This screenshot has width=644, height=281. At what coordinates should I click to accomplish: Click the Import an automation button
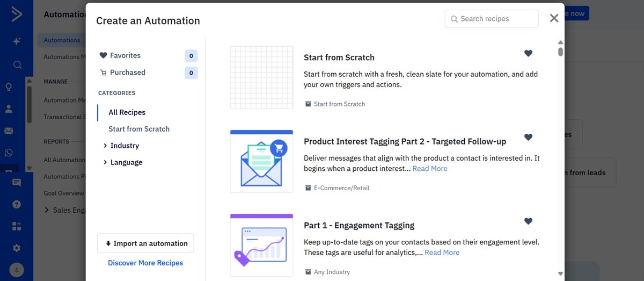pyautogui.click(x=145, y=243)
